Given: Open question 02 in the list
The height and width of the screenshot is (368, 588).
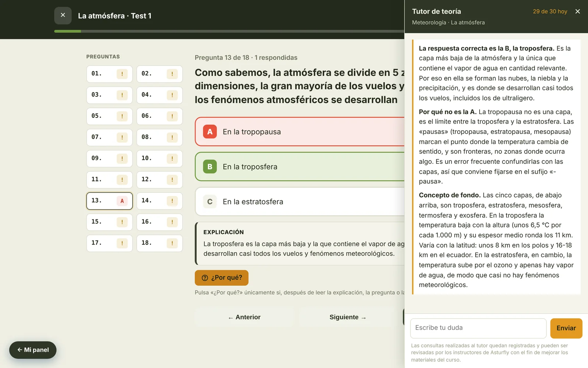Looking at the screenshot, I should 159,74.
